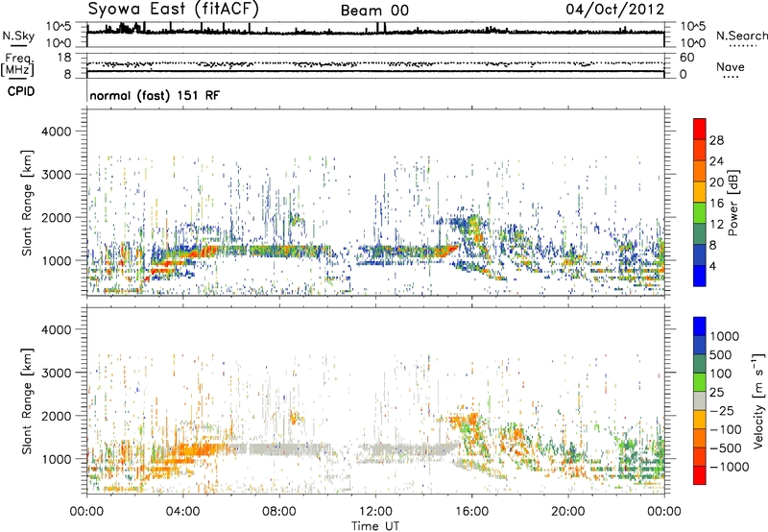Screen dimensions: 768x532
Task: Click "4000" on the power panel axis
Action: (57, 132)
